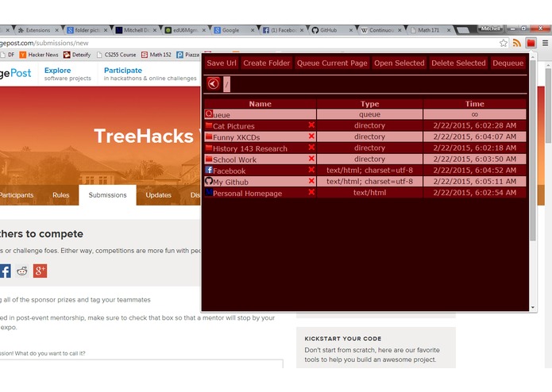The width and height of the screenshot is (552, 392).
Task: Click the Open Selected button
Action: tap(400, 63)
